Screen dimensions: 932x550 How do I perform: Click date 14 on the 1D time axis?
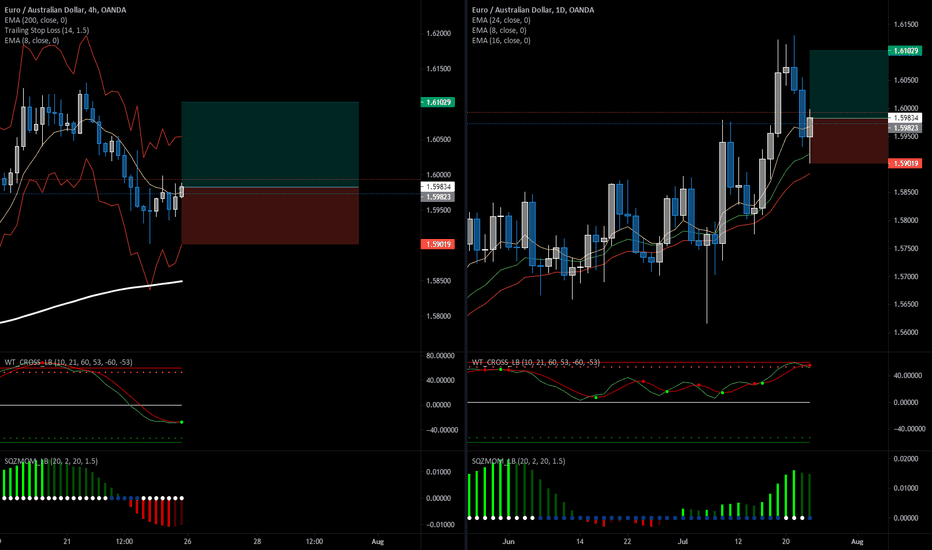point(580,542)
